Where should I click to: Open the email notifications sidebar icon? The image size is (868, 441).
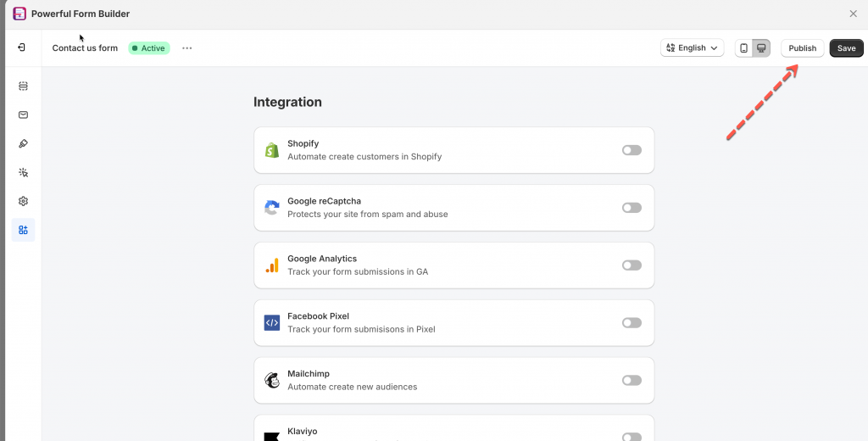click(23, 114)
